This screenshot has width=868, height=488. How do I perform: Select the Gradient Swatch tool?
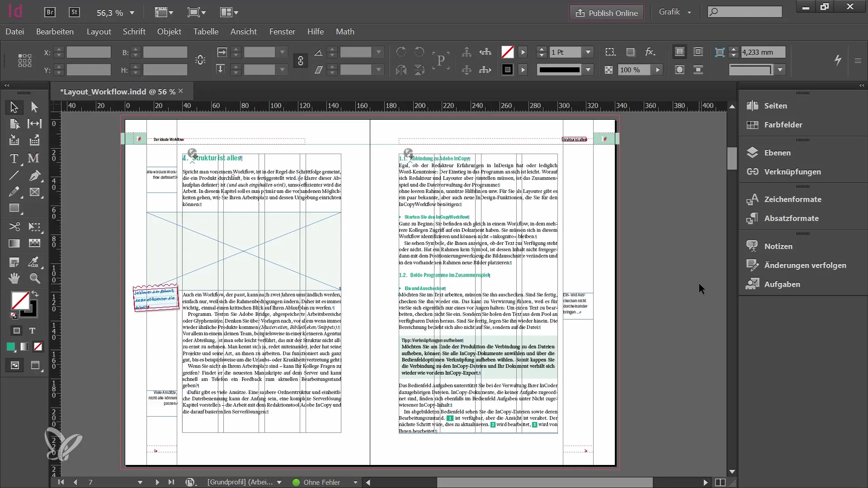pos(14,243)
